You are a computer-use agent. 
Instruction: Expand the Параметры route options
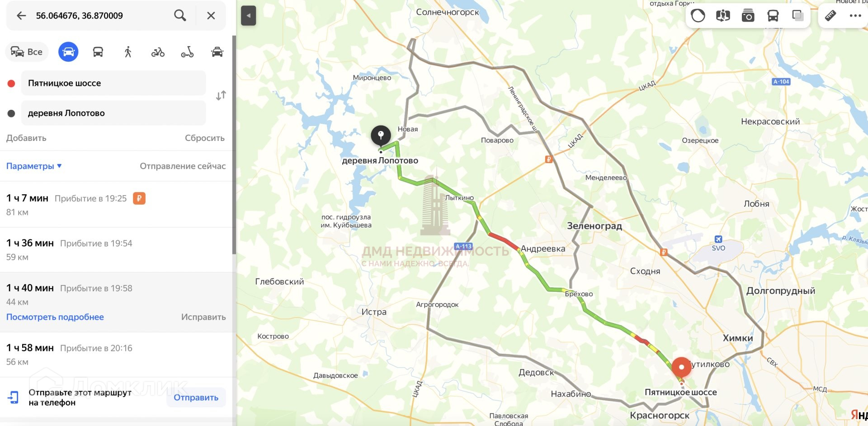click(x=34, y=166)
